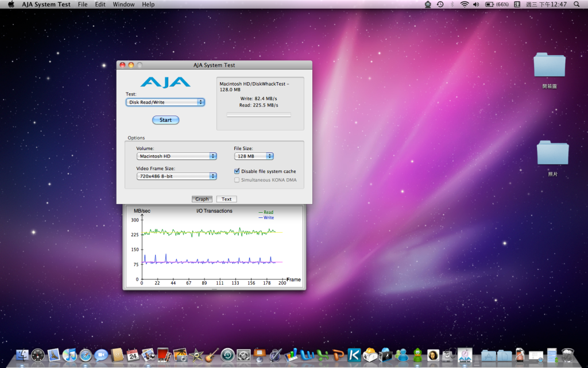Open the Test type dropdown
Image resolution: width=588 pixels, height=368 pixels.
(x=165, y=102)
